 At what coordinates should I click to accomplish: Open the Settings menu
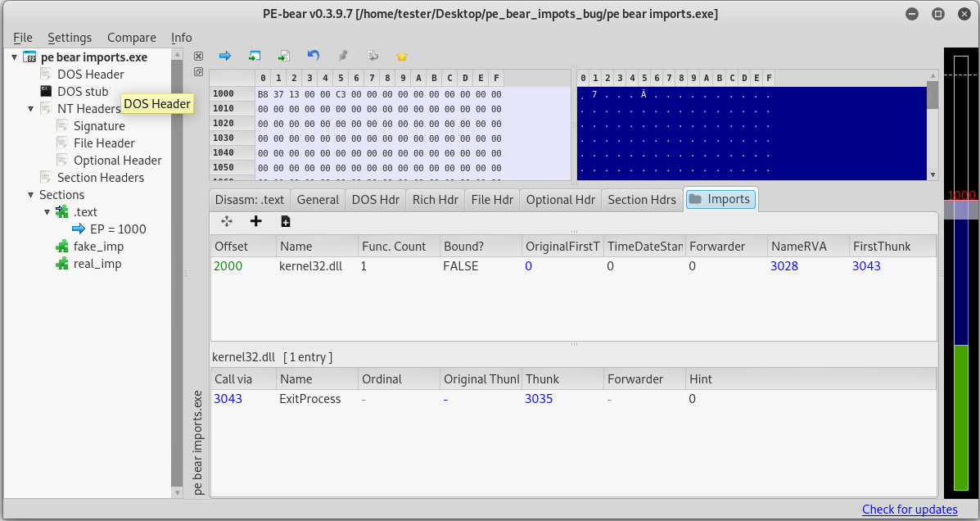70,37
